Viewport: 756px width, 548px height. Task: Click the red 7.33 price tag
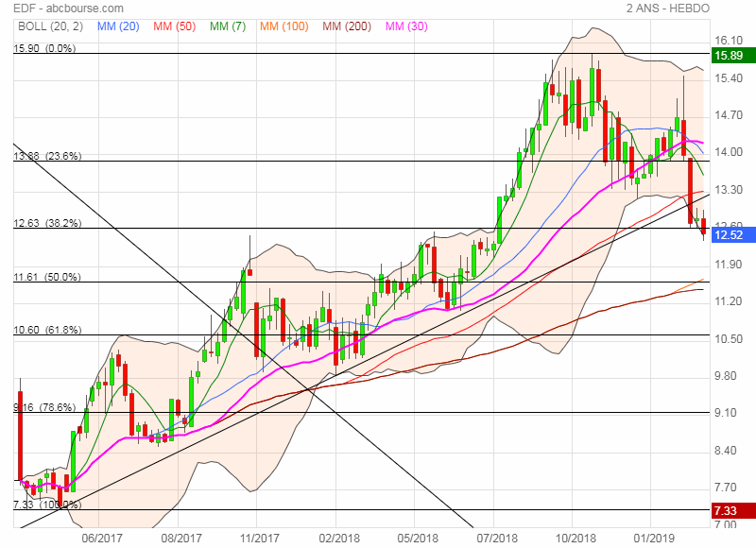733,511
